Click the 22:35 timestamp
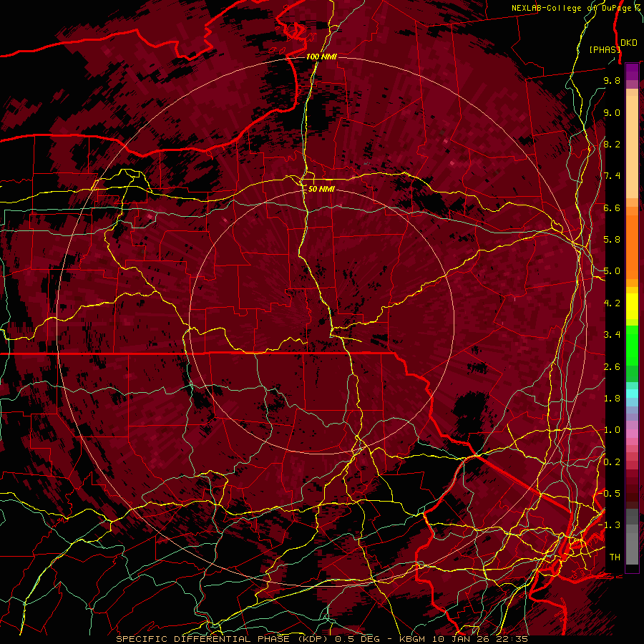This screenshot has width=644, height=644. click(512, 639)
